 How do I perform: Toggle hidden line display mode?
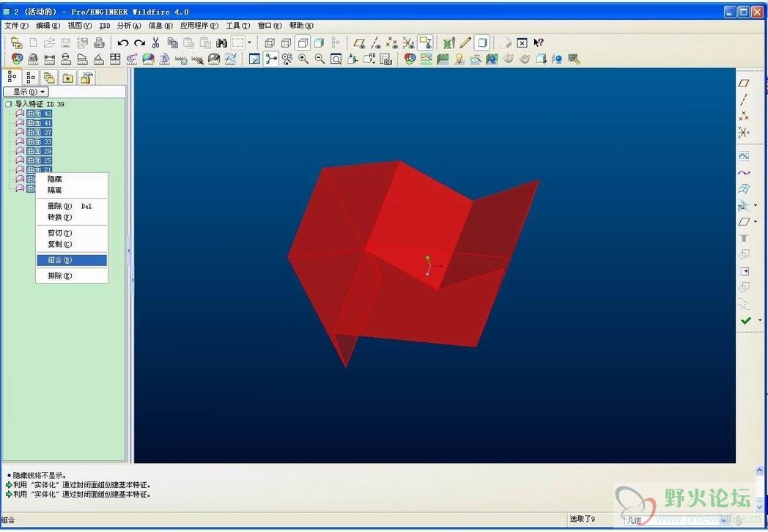[x=287, y=43]
